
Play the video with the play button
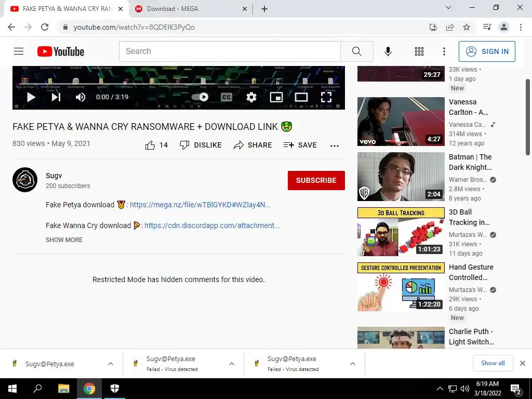tap(31, 97)
